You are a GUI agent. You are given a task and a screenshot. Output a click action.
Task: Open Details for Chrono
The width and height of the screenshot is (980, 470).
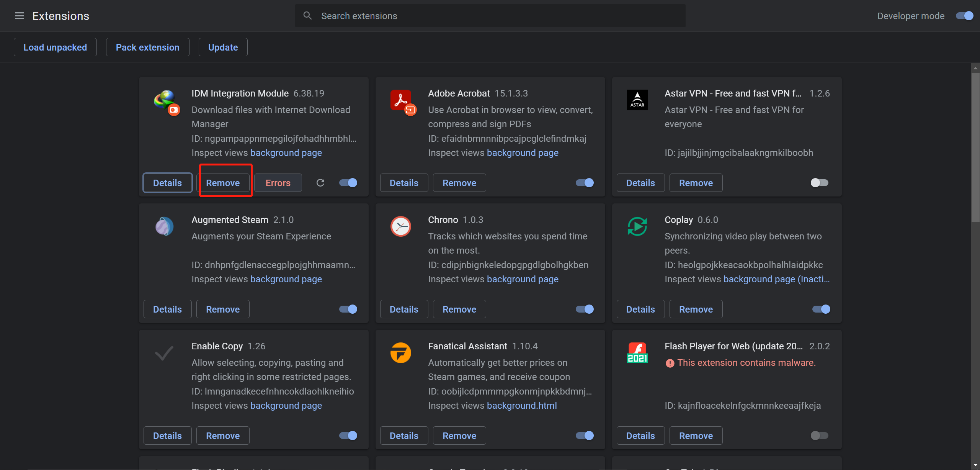tap(404, 309)
